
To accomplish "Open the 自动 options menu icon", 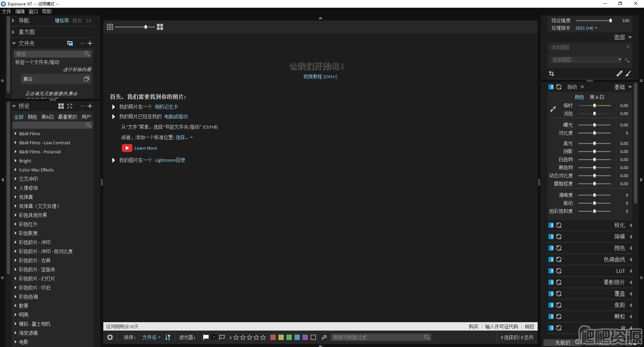I will pos(582,87).
